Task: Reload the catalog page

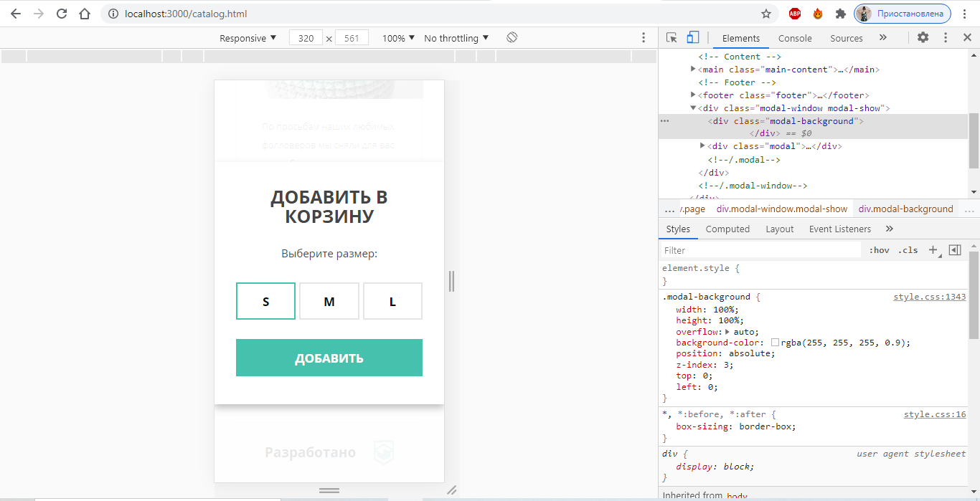Action: [62, 14]
